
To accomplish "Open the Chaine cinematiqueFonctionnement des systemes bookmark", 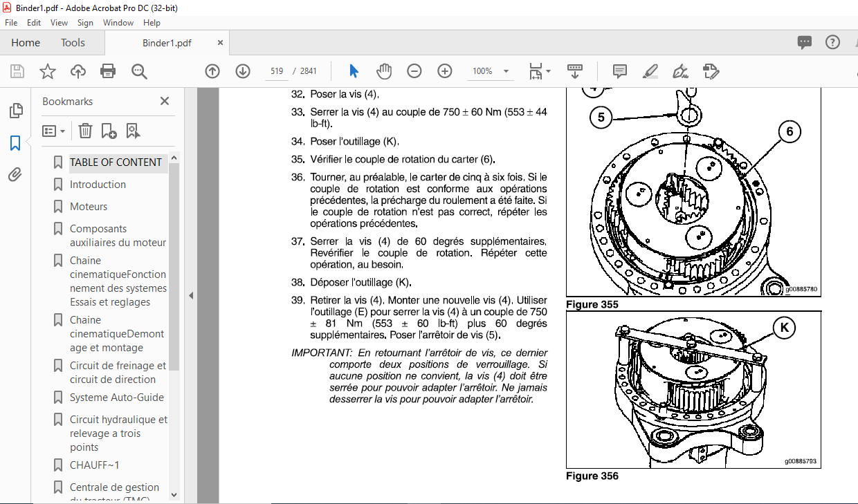I will point(118,281).
